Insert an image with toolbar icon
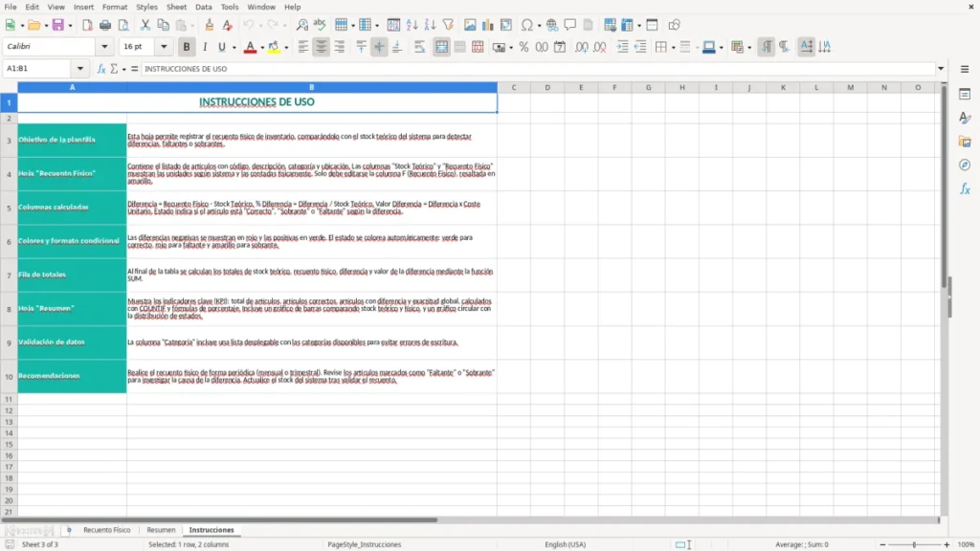The image size is (980, 551). coord(470,25)
